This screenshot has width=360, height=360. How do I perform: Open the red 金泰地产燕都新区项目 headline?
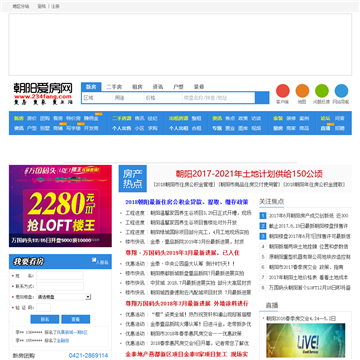(x=187, y=354)
